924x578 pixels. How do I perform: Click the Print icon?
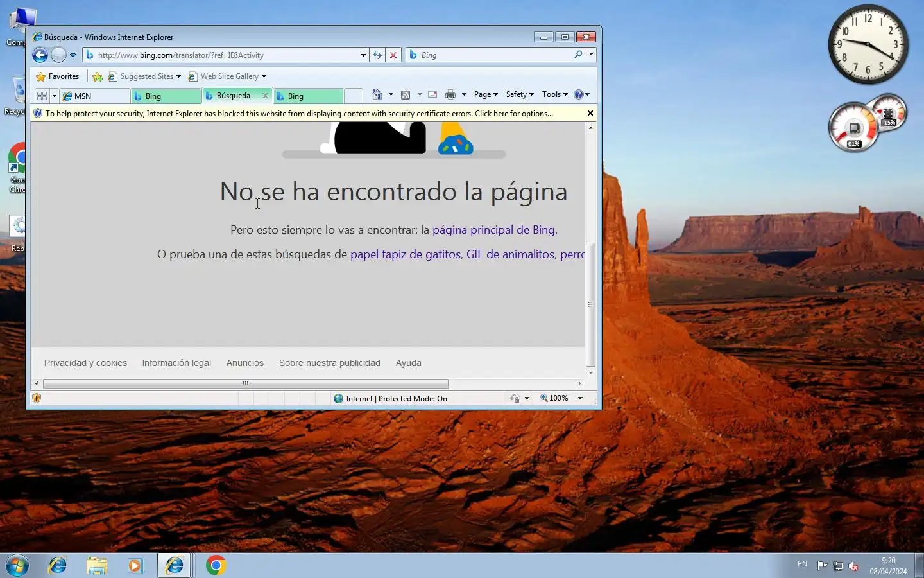(450, 94)
